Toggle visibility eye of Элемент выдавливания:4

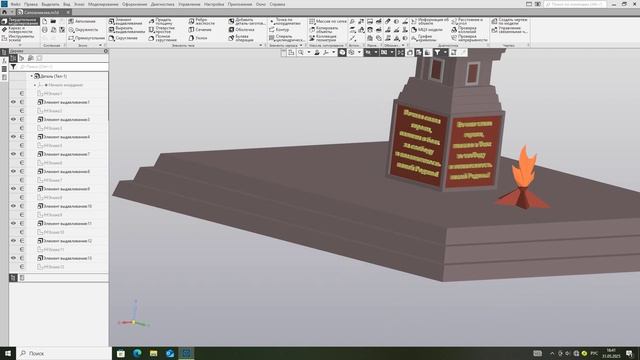(13, 137)
